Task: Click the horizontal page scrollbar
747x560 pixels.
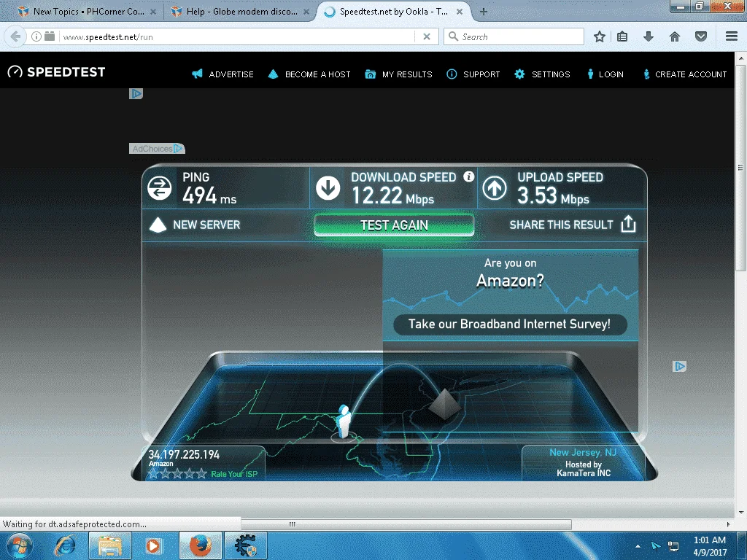Action: [x=406, y=524]
